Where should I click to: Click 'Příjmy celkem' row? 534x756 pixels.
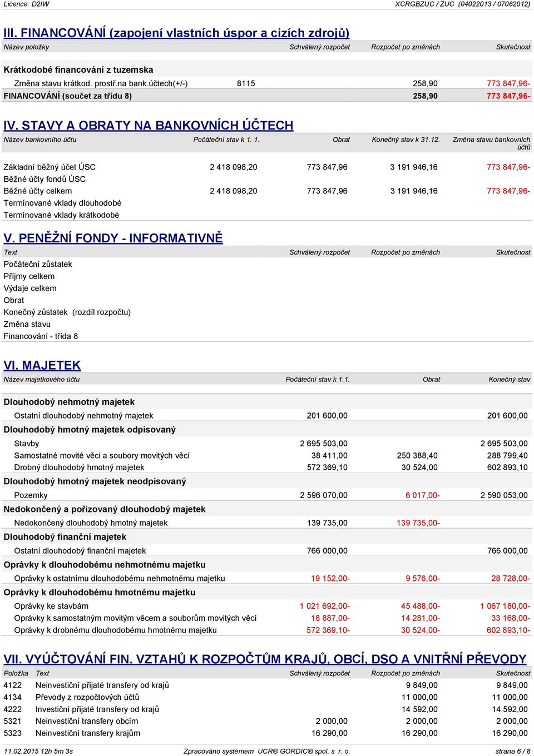[x=267, y=276]
